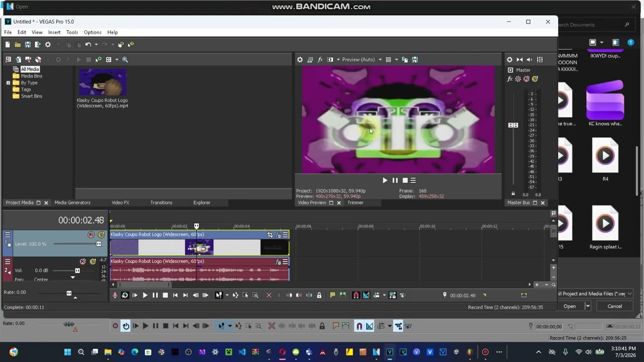Click the Master bus Dim Output icon
644x362 pixels.
(x=529, y=60)
